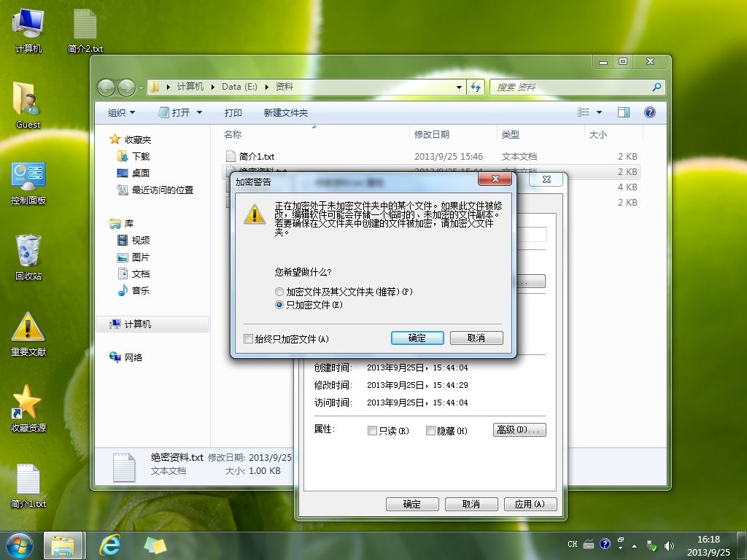Select 加密文件及其父文件夹 (推荐) option
This screenshot has width=747, height=560.
click(x=344, y=292)
